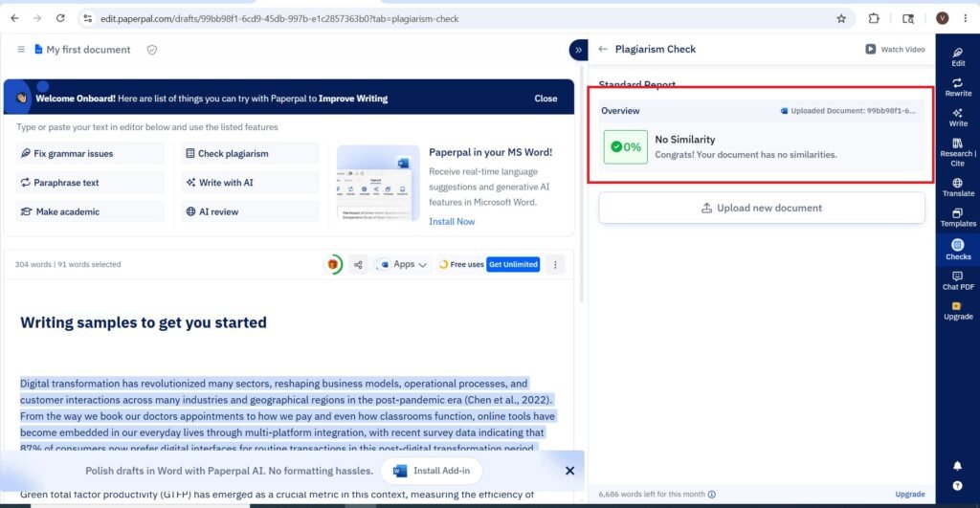Open the Write tool in sidebar
This screenshot has height=508, width=980.
(958, 117)
